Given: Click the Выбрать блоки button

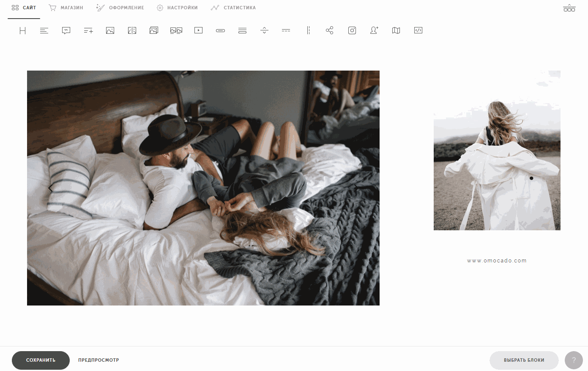Looking at the screenshot, I should coord(524,360).
